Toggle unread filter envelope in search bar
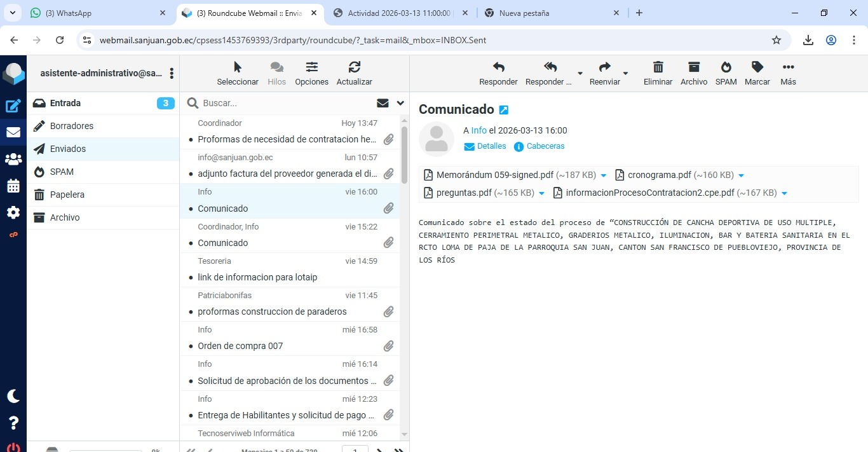The height and width of the screenshot is (452, 868). (x=383, y=103)
